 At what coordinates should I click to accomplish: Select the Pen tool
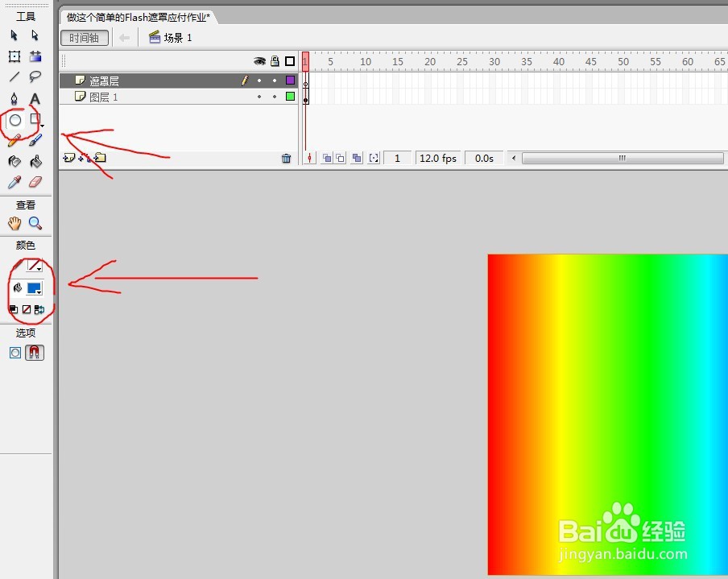14,98
